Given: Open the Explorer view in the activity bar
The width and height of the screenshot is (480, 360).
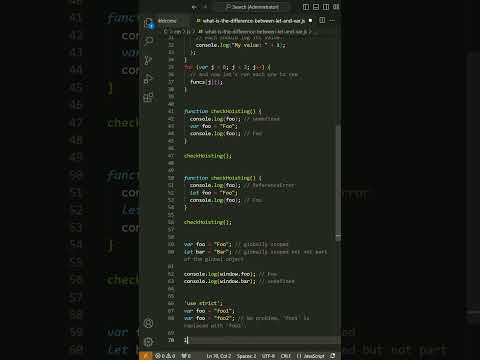Looking at the screenshot, I should (149, 23).
